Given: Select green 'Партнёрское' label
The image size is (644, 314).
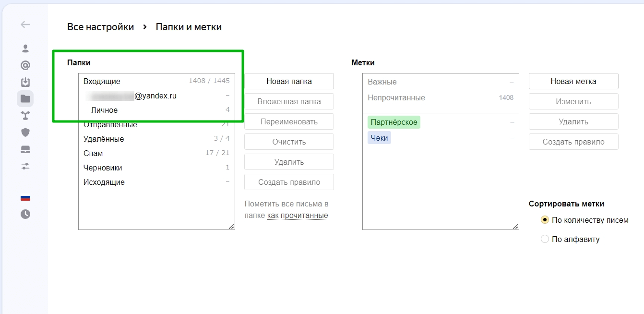Looking at the screenshot, I should (x=394, y=122).
